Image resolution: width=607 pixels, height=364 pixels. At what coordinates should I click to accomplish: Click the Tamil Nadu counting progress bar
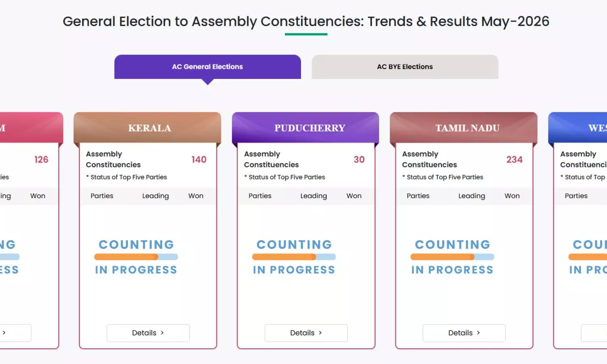(452, 257)
